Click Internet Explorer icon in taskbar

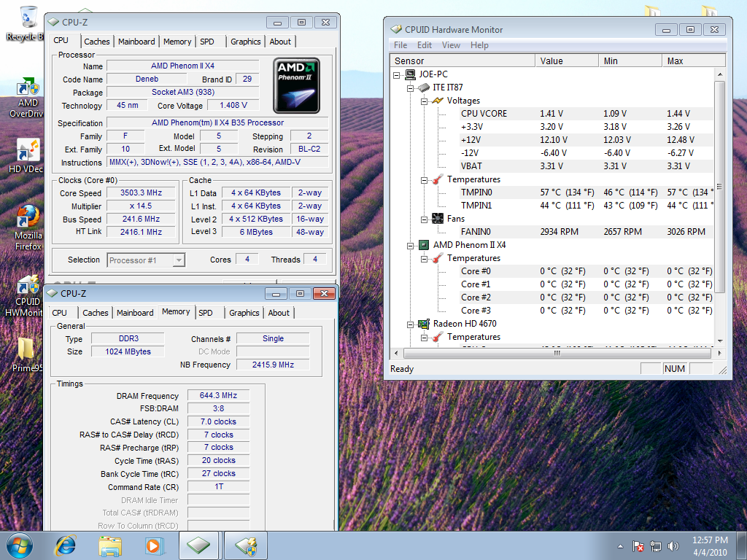(66, 545)
